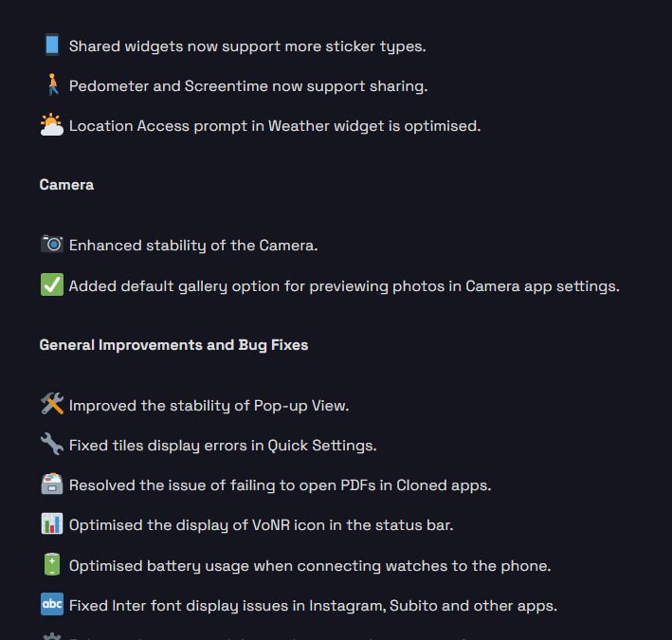The image size is (672, 640).
Task: Click the sun behind cloud emoji
Action: point(52,125)
